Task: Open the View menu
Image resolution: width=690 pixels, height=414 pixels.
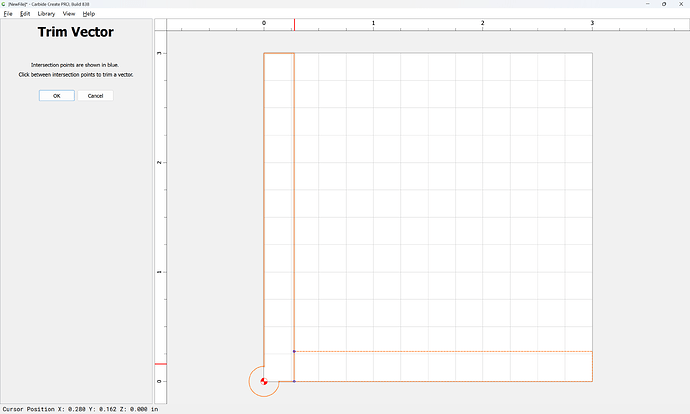Action: pyautogui.click(x=69, y=14)
